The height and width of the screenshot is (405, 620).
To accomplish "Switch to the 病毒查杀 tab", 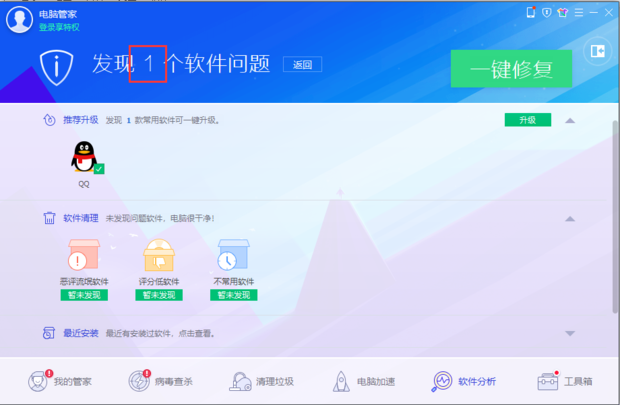I will [x=161, y=381].
